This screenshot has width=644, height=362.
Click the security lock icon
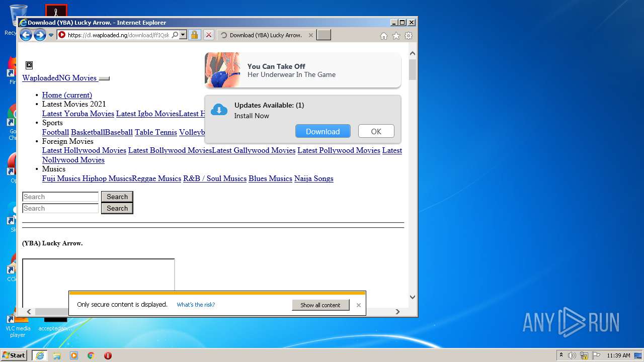(194, 35)
